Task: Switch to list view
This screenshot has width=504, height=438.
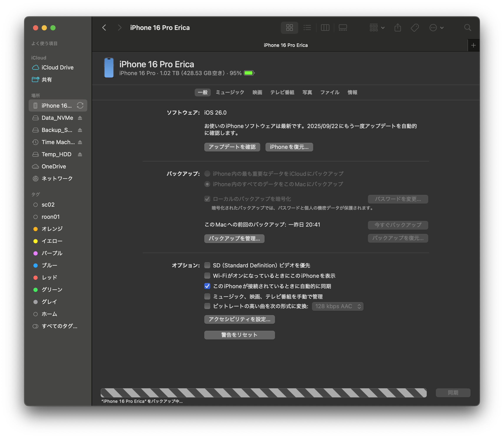Action: (307, 28)
